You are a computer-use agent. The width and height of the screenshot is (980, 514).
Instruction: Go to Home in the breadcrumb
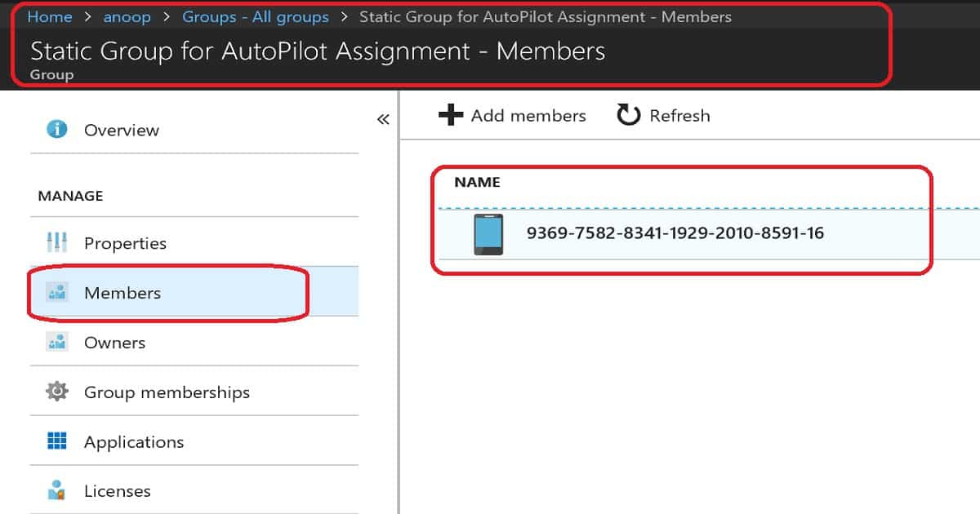coord(50,17)
